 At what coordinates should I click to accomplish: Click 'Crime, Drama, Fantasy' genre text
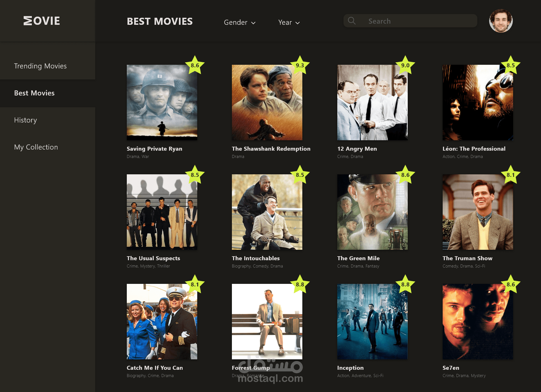point(358,266)
